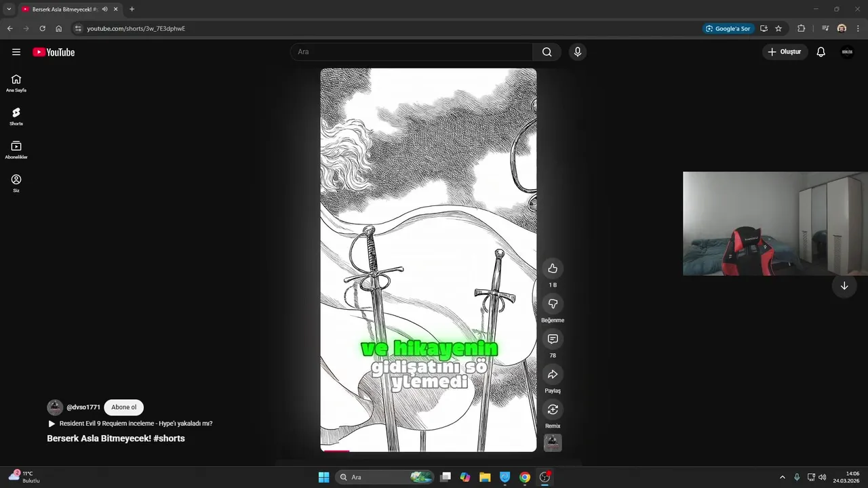Click the Berserk Asla Bitmeyecek! title
The image size is (868, 488).
(116, 439)
